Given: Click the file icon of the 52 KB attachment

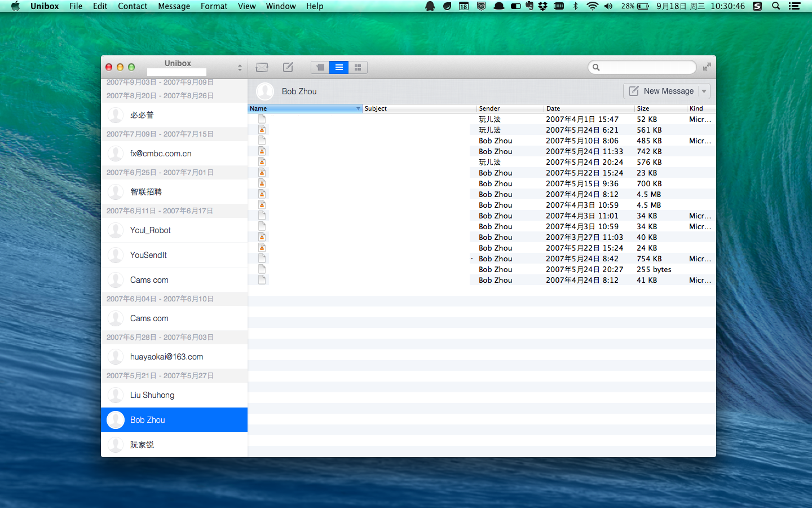Looking at the screenshot, I should (x=262, y=119).
